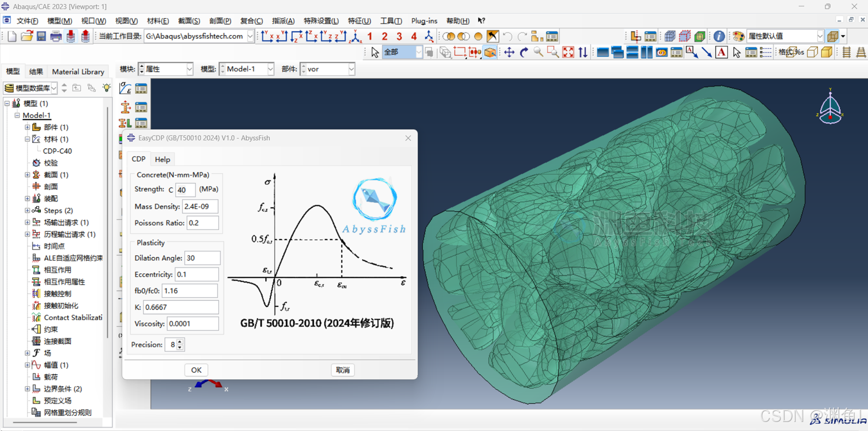Screen dimensions: 868x431
Task: Click the undo arrow in toolbar
Action: click(507, 36)
